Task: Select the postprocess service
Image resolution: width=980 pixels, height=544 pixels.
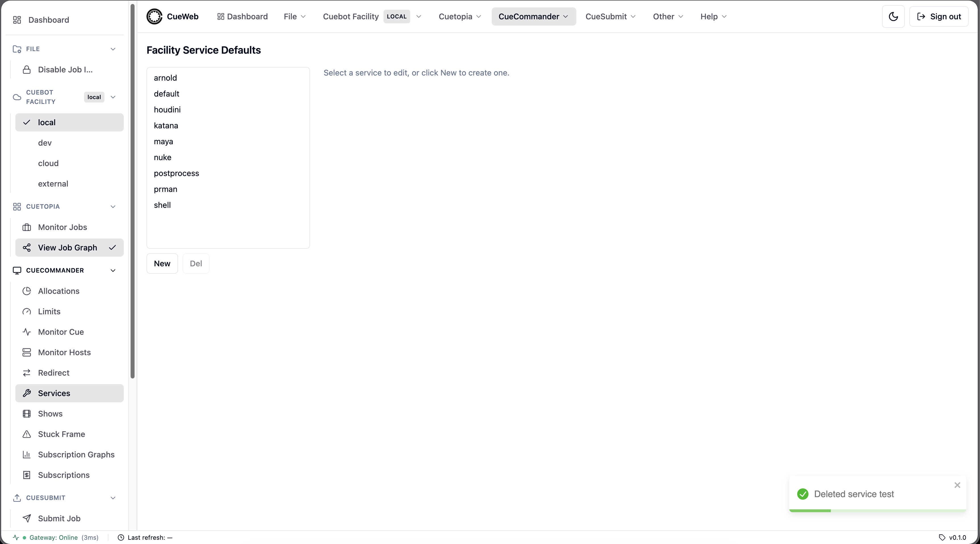Action: point(228,173)
